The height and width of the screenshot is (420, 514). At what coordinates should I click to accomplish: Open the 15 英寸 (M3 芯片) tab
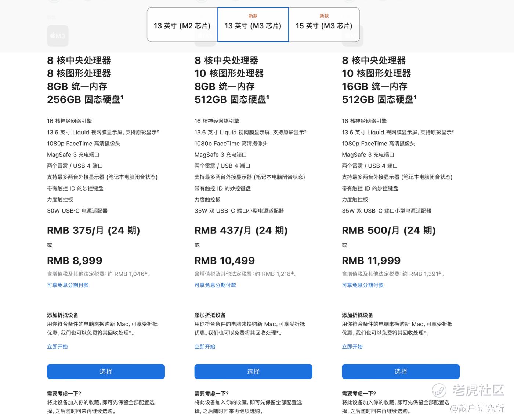324,25
